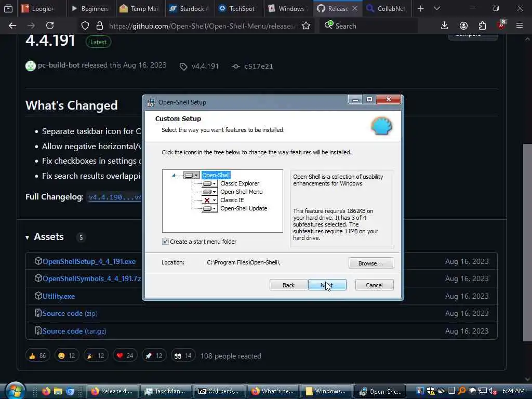The height and width of the screenshot is (399, 532).
Task: Open the Open-Shell Update feature dropdown
Action: (x=210, y=208)
